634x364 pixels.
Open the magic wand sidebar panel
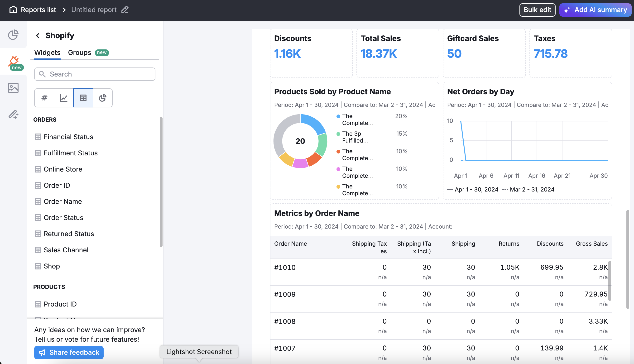[13, 115]
